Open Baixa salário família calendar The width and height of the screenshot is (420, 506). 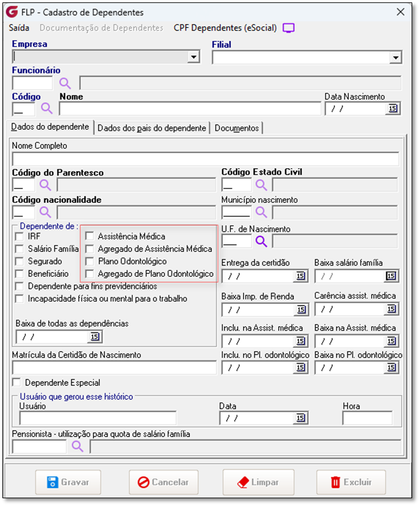coord(391,276)
